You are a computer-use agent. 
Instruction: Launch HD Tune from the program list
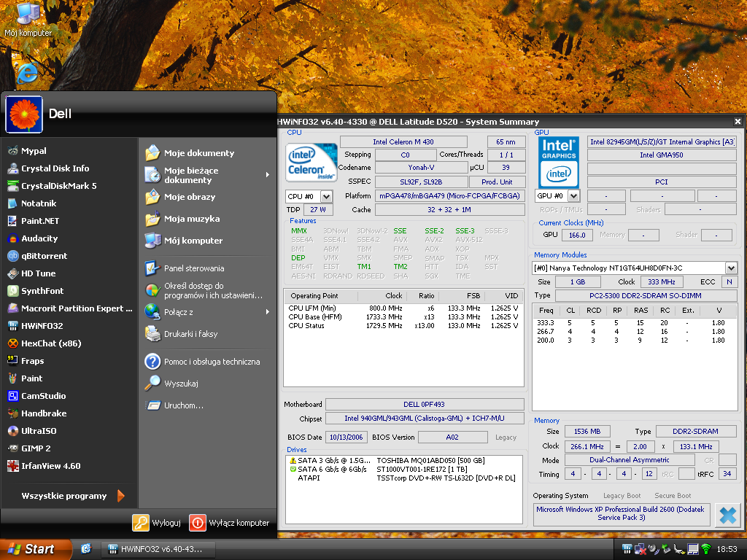pyautogui.click(x=38, y=273)
